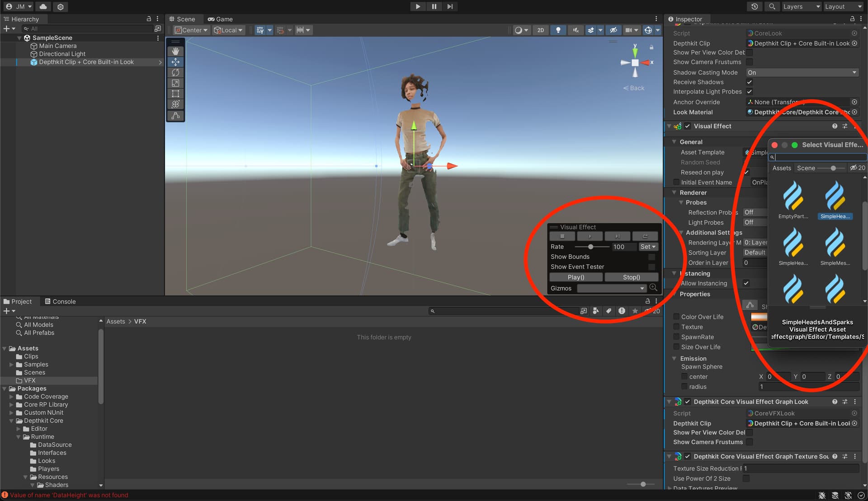Screen dimensions: 868x501
Task: Toggle the Color Over Life checkbox
Action: pyautogui.click(x=676, y=317)
